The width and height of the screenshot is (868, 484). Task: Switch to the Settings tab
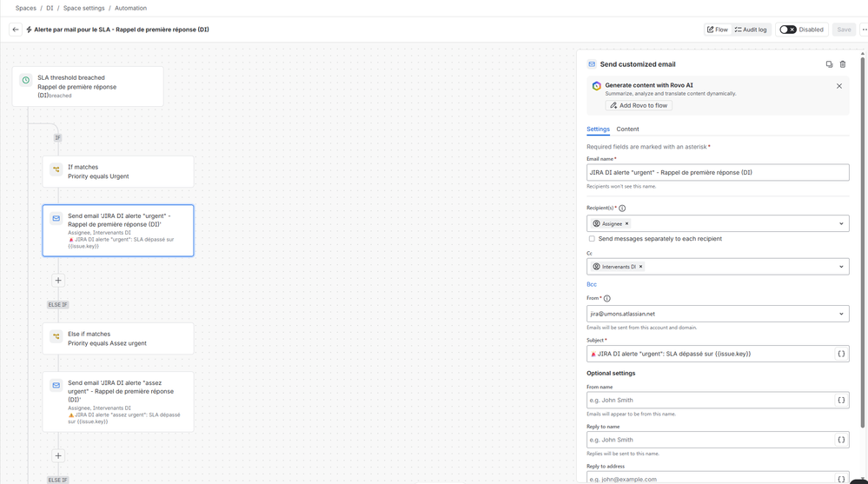(x=598, y=129)
